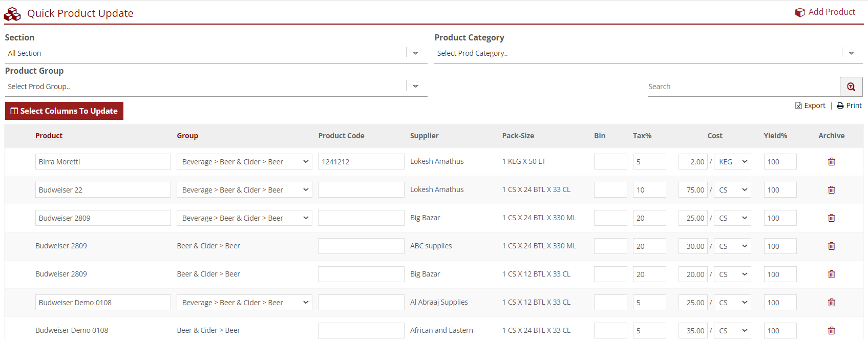The image size is (868, 340).
Task: Edit the Budweiser 22 cost field
Action: point(693,190)
